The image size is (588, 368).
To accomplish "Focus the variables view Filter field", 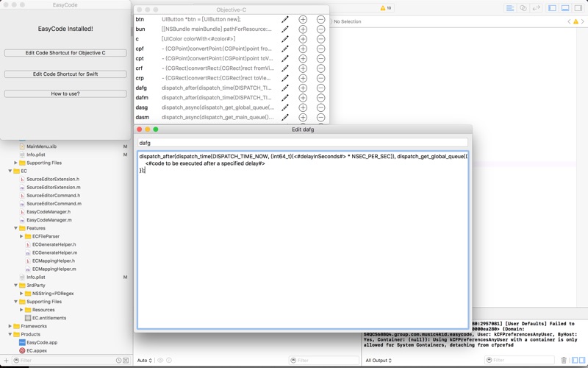I will [x=323, y=360].
